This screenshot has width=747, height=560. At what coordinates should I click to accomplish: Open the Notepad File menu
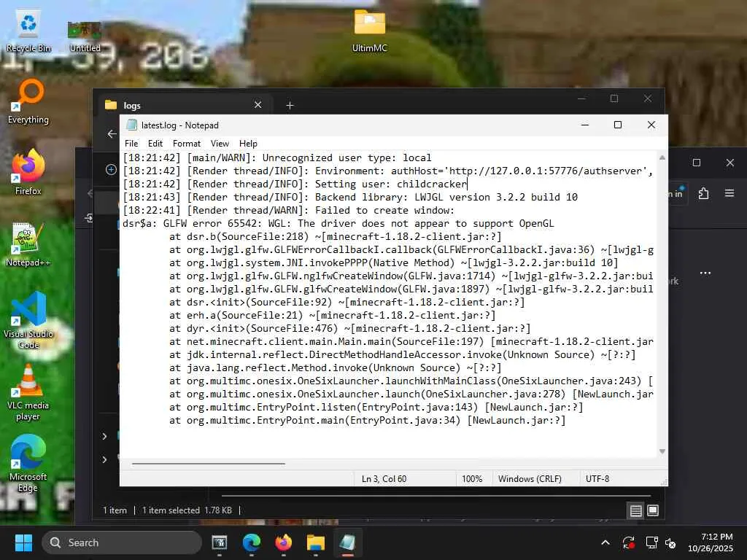pyautogui.click(x=131, y=144)
